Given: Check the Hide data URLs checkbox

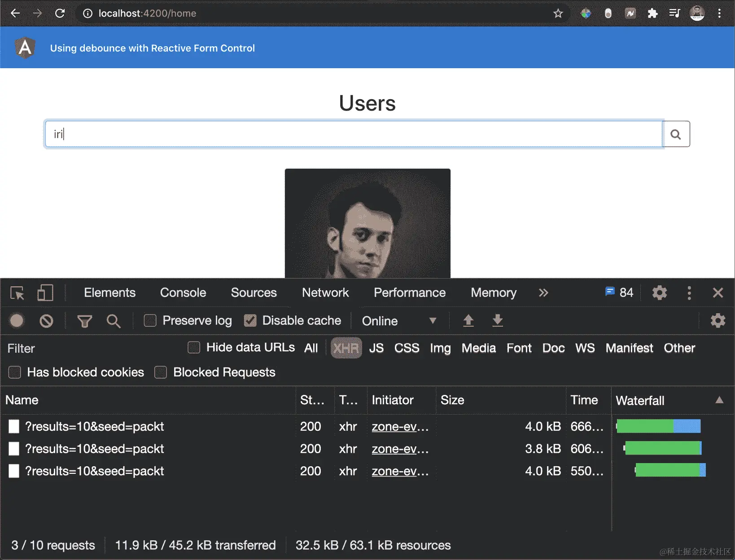Looking at the screenshot, I should (x=194, y=347).
